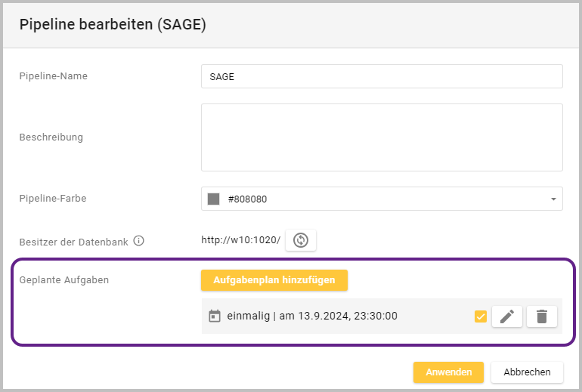Disable the scheduled task checkbox
This screenshot has width=582, height=392.
click(x=481, y=316)
